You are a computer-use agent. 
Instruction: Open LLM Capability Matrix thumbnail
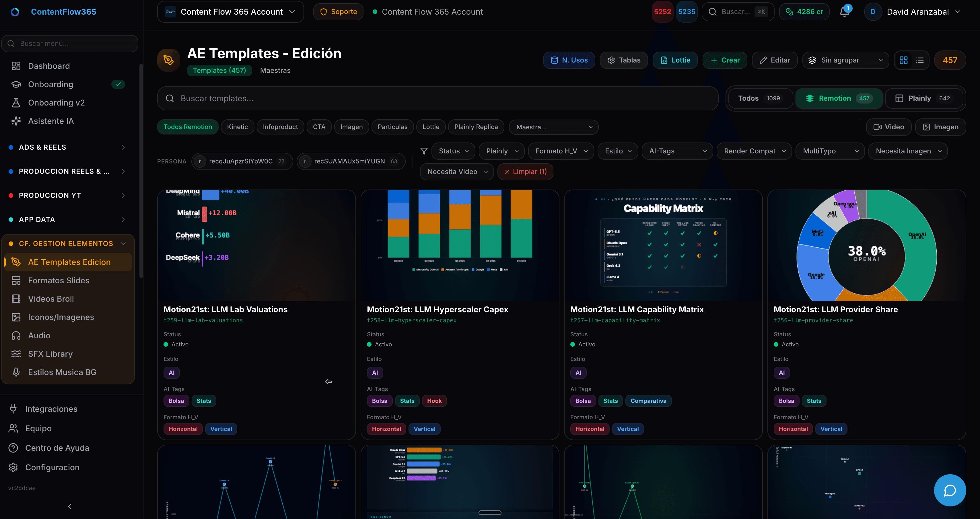663,246
